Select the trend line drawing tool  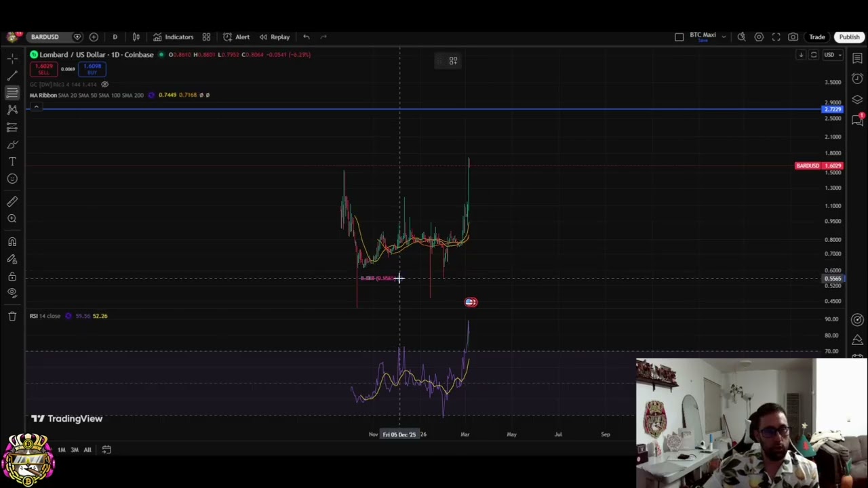(x=12, y=75)
